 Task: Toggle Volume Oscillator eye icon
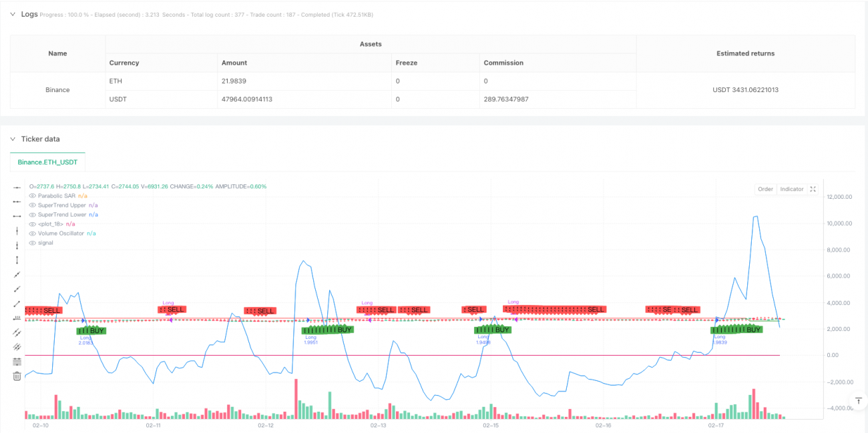click(33, 234)
